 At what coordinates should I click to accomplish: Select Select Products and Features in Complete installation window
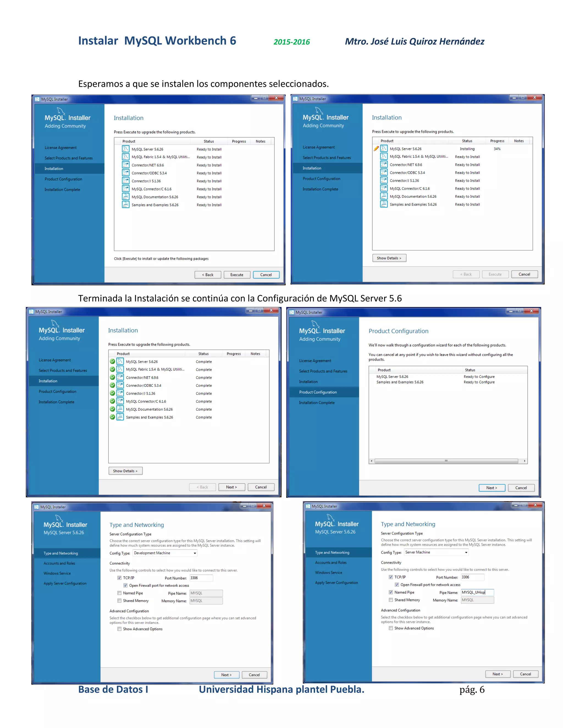click(63, 371)
